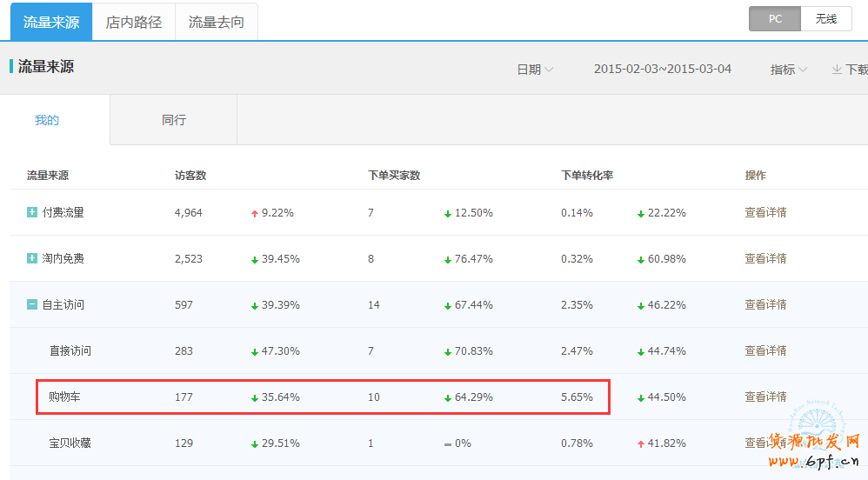Select the 我的 tab

tap(47, 120)
